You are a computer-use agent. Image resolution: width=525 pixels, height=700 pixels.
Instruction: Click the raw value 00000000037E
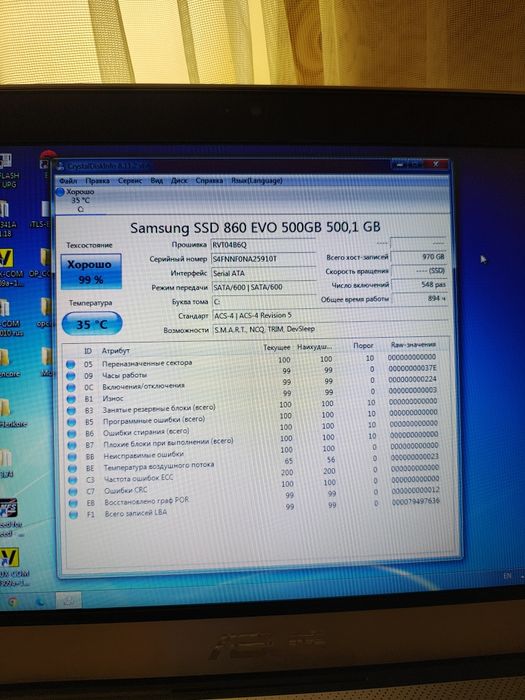click(412, 368)
